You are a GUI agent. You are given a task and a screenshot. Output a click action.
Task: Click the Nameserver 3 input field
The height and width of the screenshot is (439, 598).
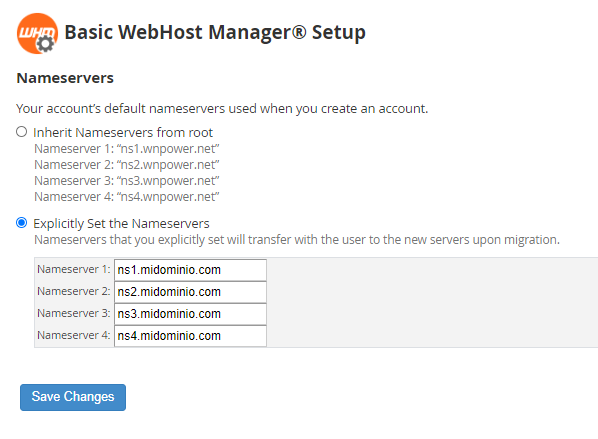point(190,314)
